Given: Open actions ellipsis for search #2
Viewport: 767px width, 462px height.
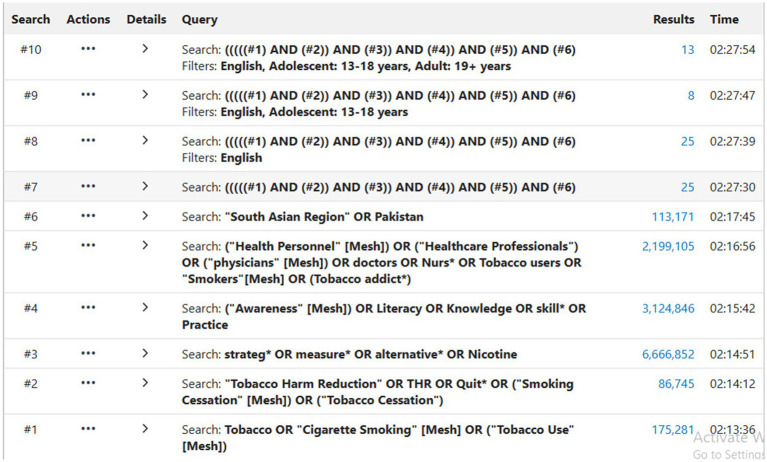Looking at the screenshot, I should pyautogui.click(x=88, y=383).
